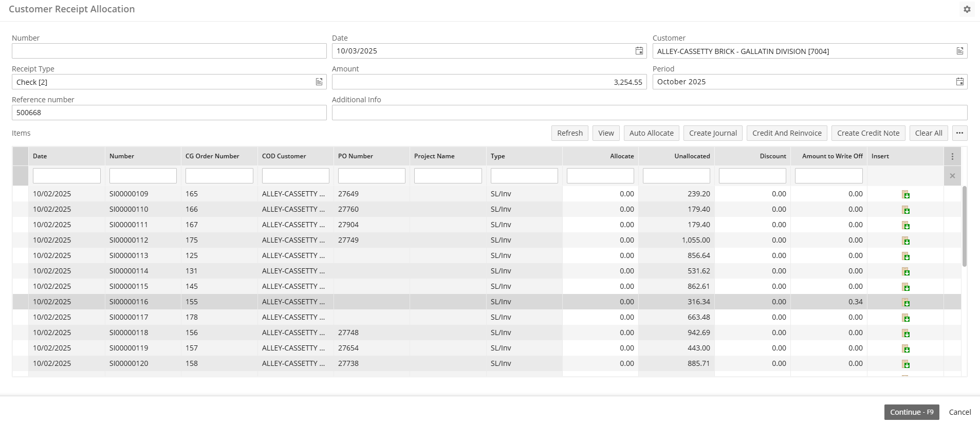Clear grid filters with the X icon

[x=952, y=176]
